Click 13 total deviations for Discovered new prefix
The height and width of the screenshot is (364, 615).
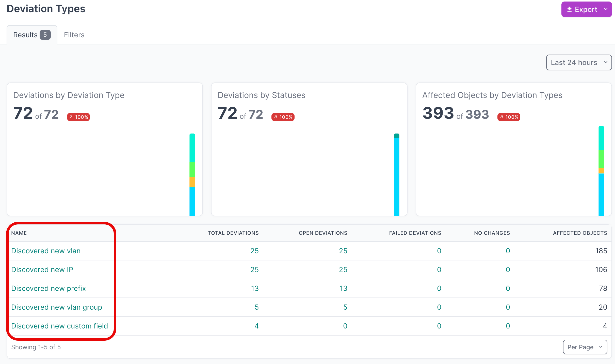255,288
